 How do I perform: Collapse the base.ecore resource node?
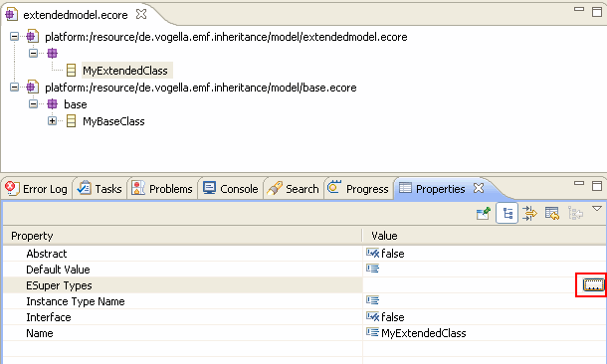click(14, 88)
